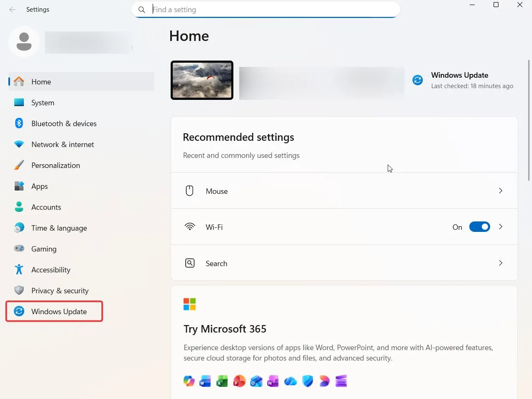This screenshot has width=532, height=399.
Task: Click the desktop wallpaper thumbnail
Action: click(202, 80)
